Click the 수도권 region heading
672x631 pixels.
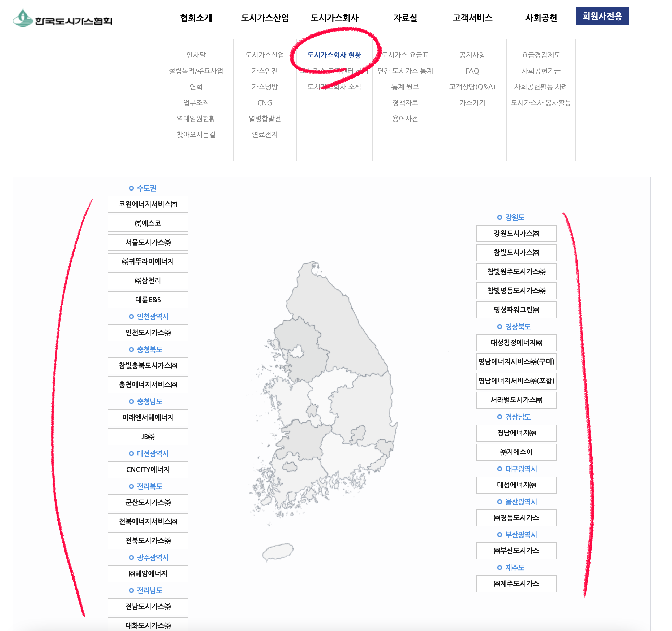[x=146, y=188]
